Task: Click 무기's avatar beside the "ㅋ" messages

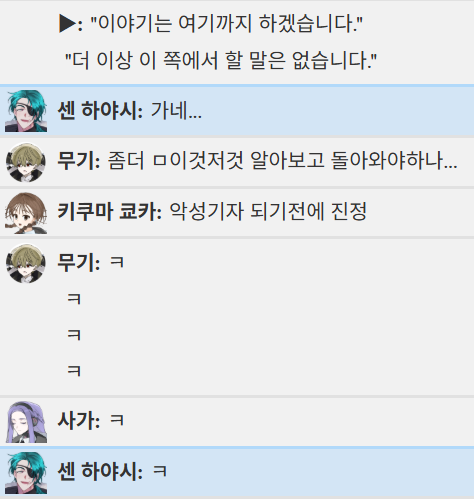Action: (26, 264)
